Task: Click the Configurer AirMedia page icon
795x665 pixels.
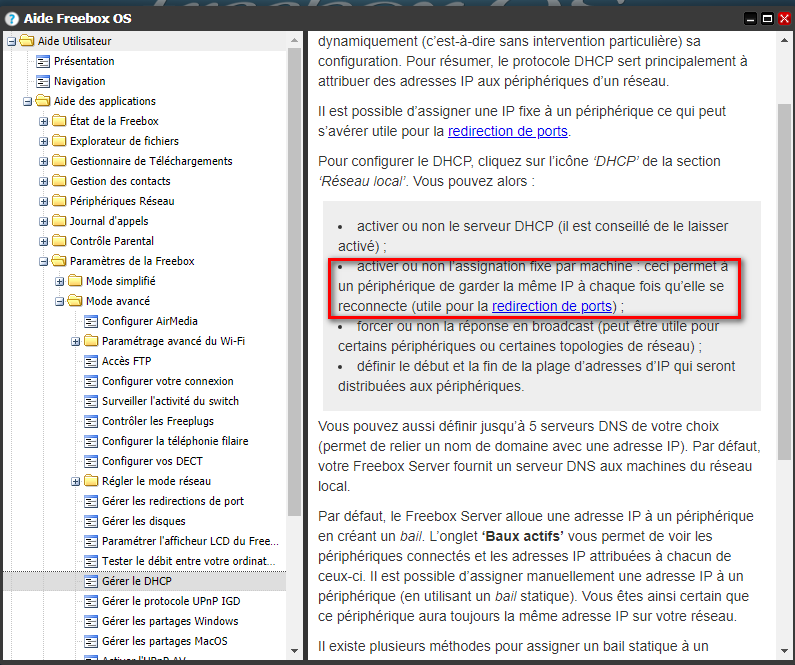Action: point(91,321)
